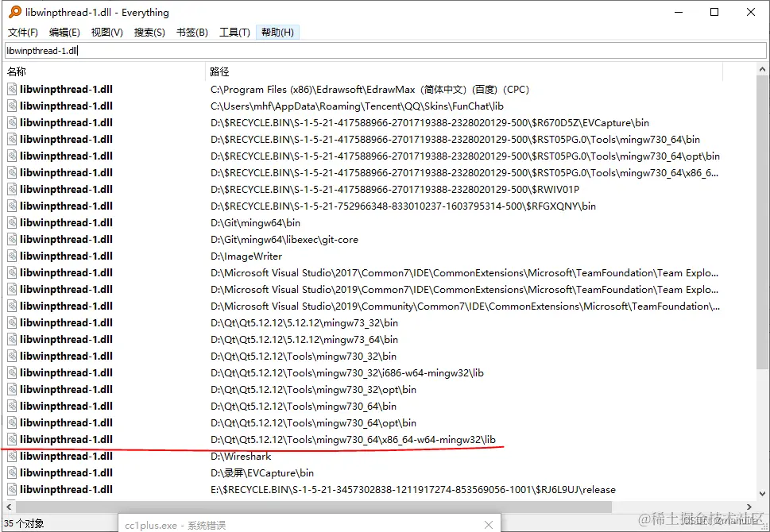Click the horizontal scrollbar thumb

click(x=313, y=507)
